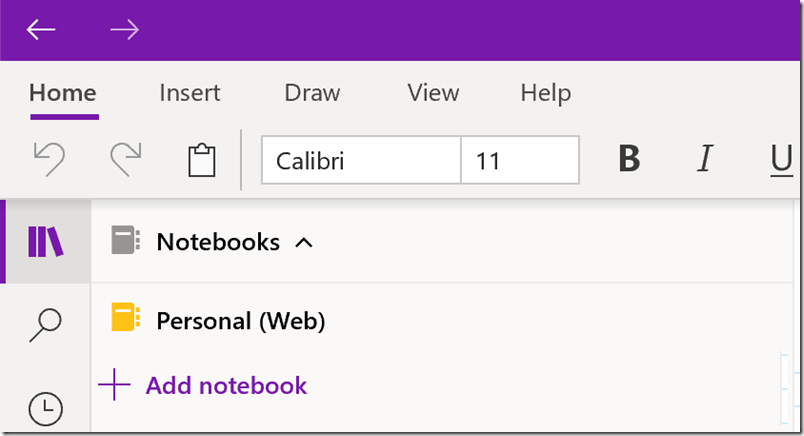Screen dimensions: 804x436
Task: Select the Personal (Web) notebook
Action: pyautogui.click(x=240, y=321)
